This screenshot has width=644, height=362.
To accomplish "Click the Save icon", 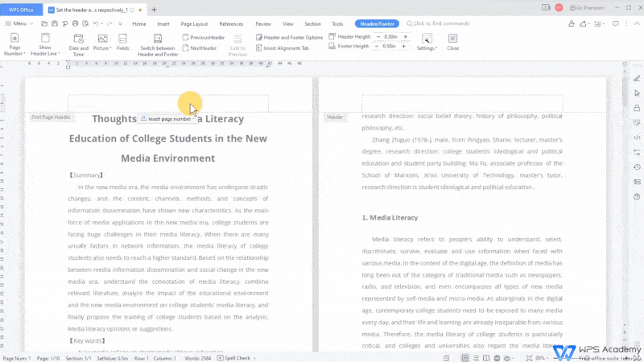I will tap(55, 24).
